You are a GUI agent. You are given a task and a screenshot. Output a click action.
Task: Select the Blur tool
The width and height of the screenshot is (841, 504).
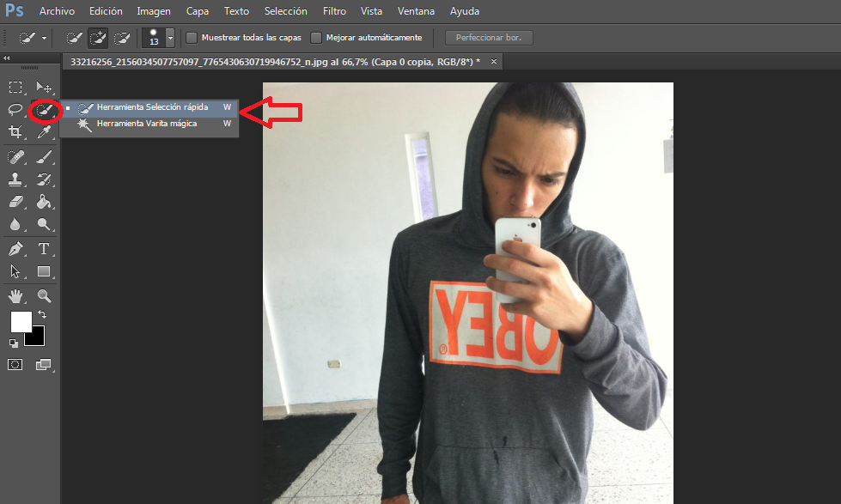tap(15, 224)
